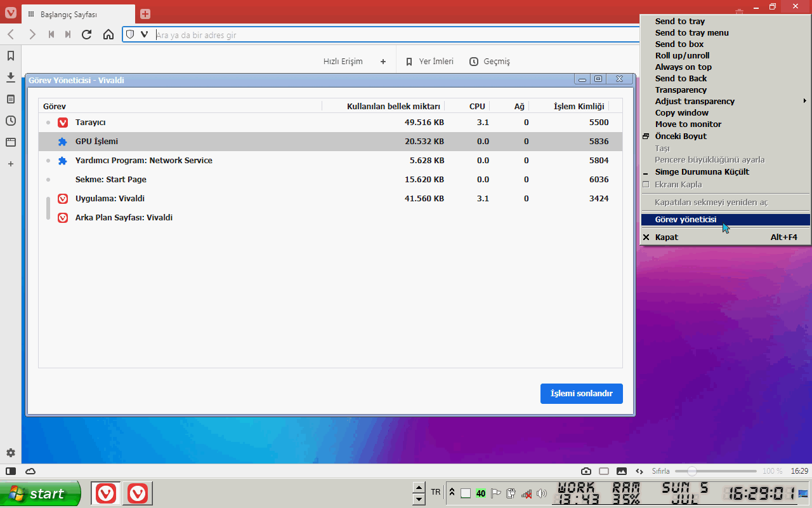Reload the current page
This screenshot has height=508, width=812.
click(x=87, y=34)
